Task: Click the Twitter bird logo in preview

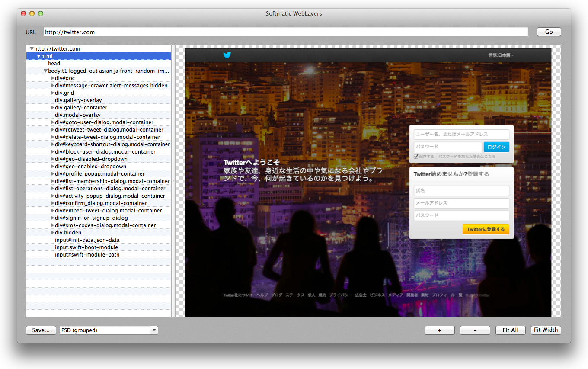Action: pos(227,55)
